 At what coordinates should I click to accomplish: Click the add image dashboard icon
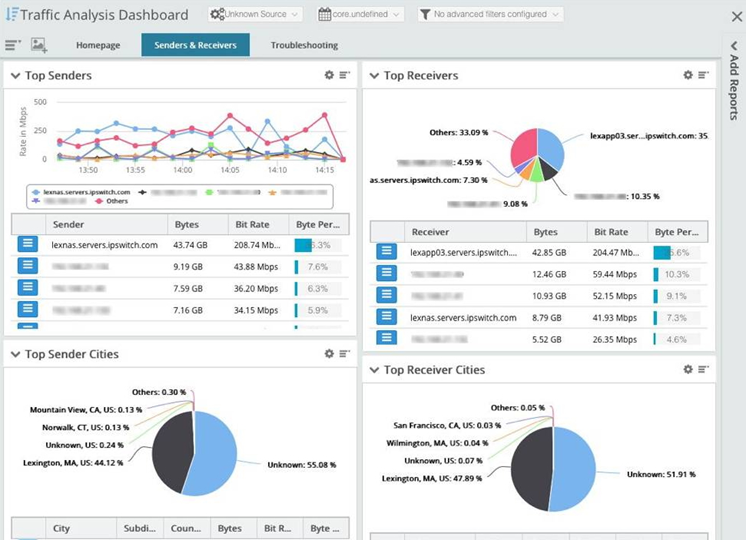click(39, 45)
